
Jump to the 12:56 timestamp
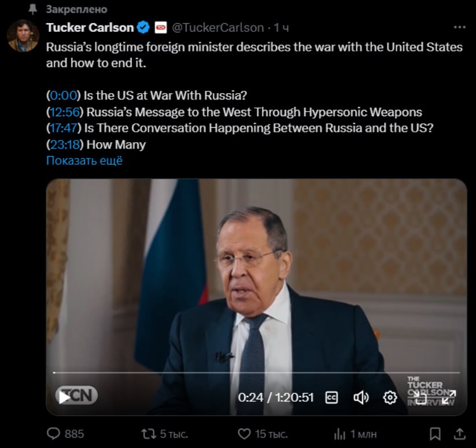tap(65, 112)
